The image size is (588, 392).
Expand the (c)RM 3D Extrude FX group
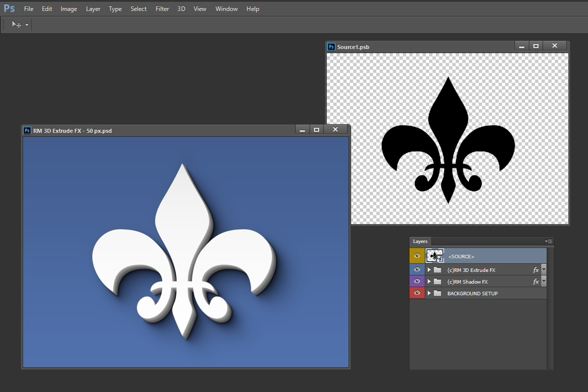point(429,270)
